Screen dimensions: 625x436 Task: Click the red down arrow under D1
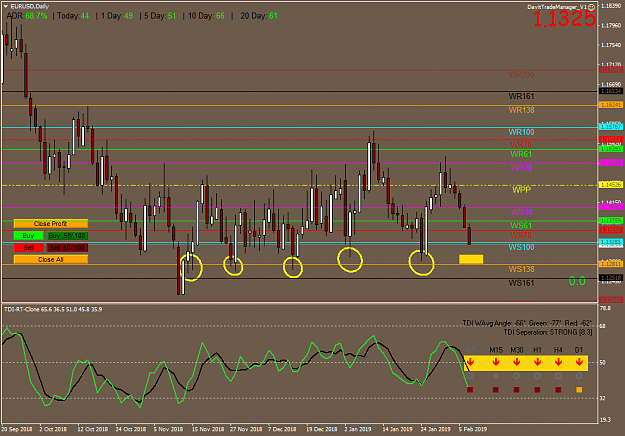[579, 362]
